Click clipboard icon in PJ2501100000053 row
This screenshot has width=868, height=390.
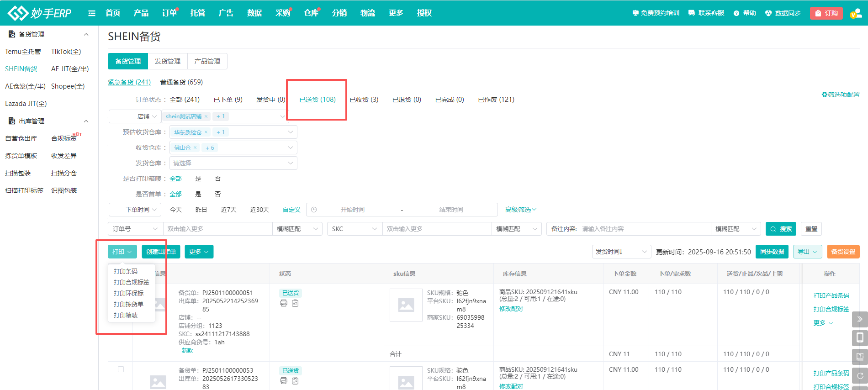(295, 381)
